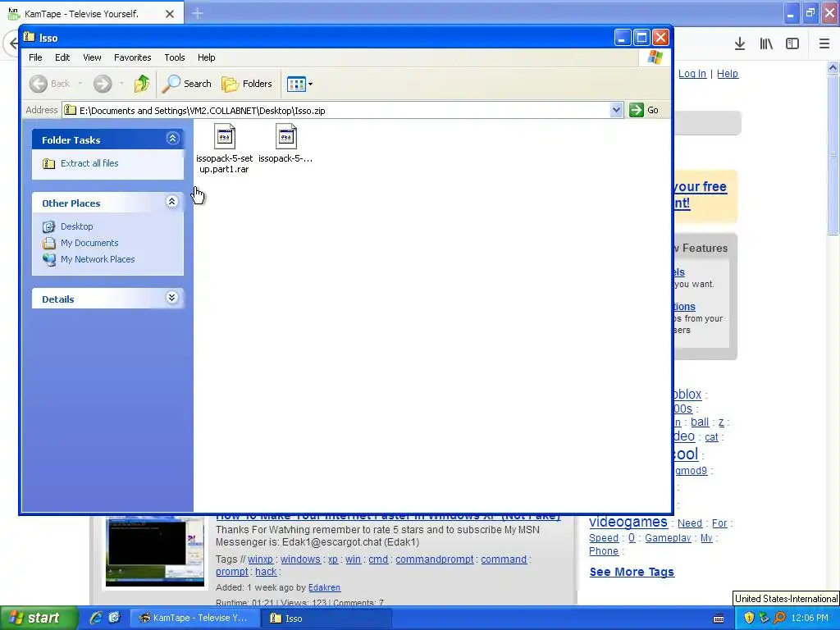
Task: Click the address bar path field
Action: pyautogui.click(x=336, y=111)
